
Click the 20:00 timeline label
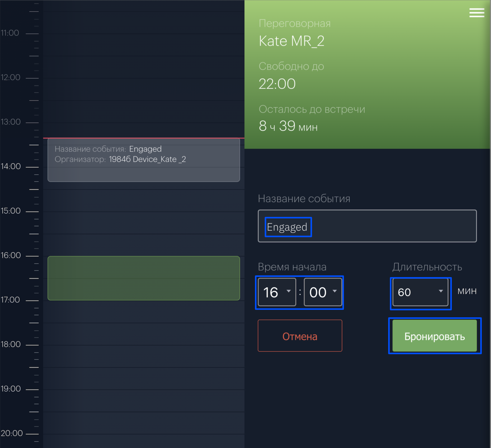[12, 433]
